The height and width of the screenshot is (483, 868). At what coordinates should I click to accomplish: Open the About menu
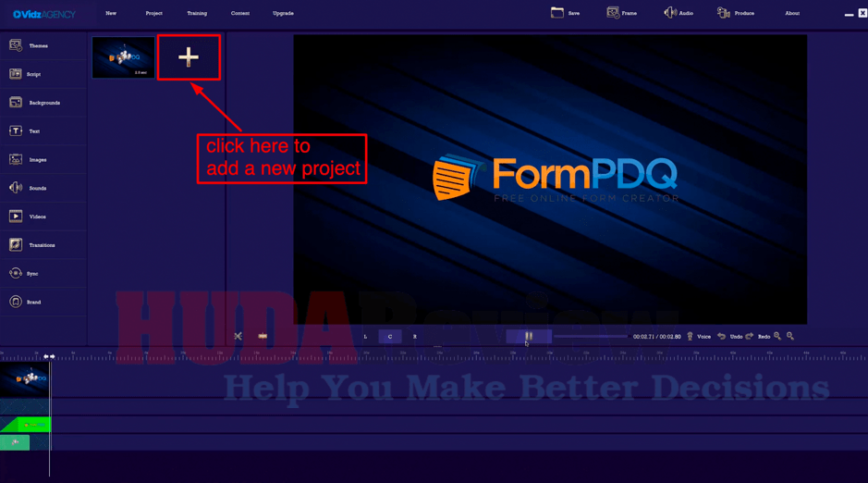(792, 13)
